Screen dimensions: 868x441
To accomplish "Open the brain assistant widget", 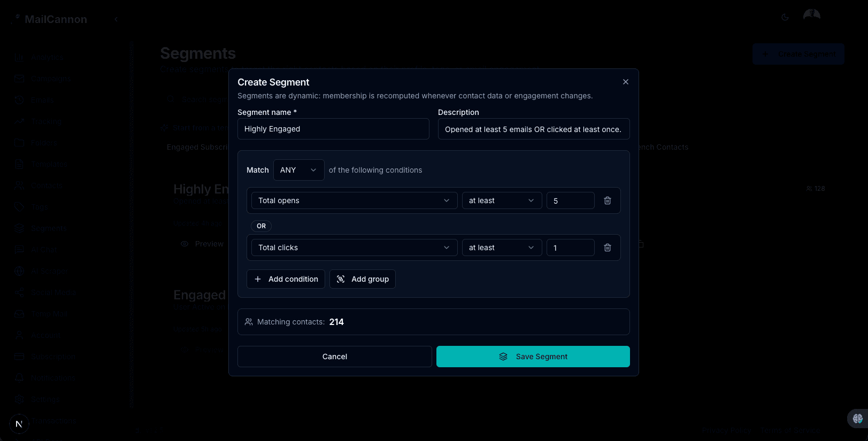I will (857, 419).
